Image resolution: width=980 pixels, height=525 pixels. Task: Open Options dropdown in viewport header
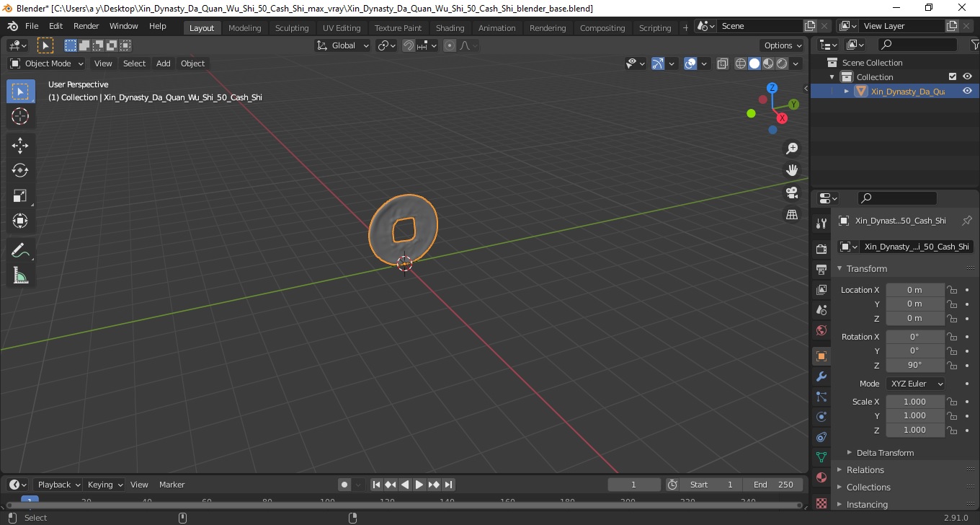click(783, 45)
